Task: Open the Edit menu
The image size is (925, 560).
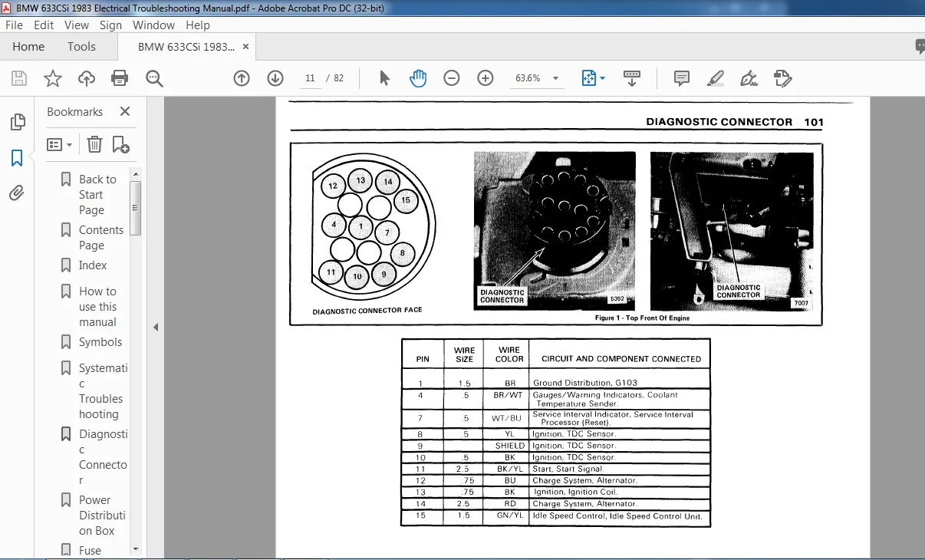Action: 44,25
